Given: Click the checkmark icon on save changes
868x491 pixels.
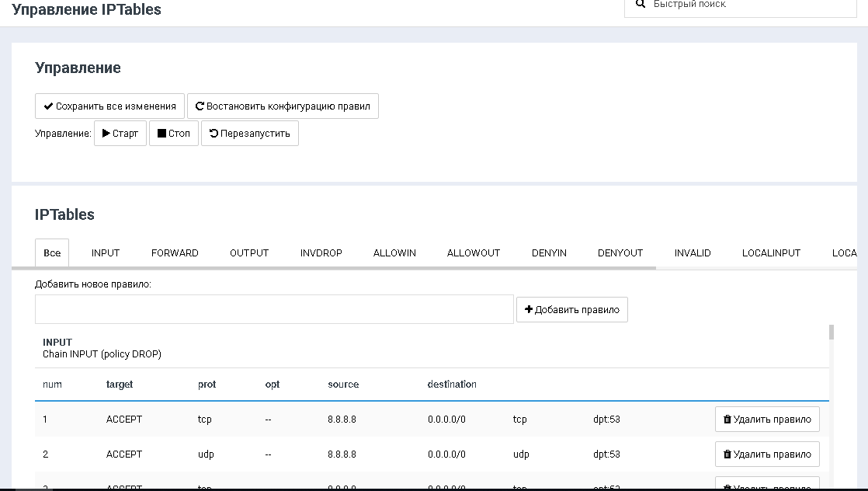Looking at the screenshot, I should point(48,106).
